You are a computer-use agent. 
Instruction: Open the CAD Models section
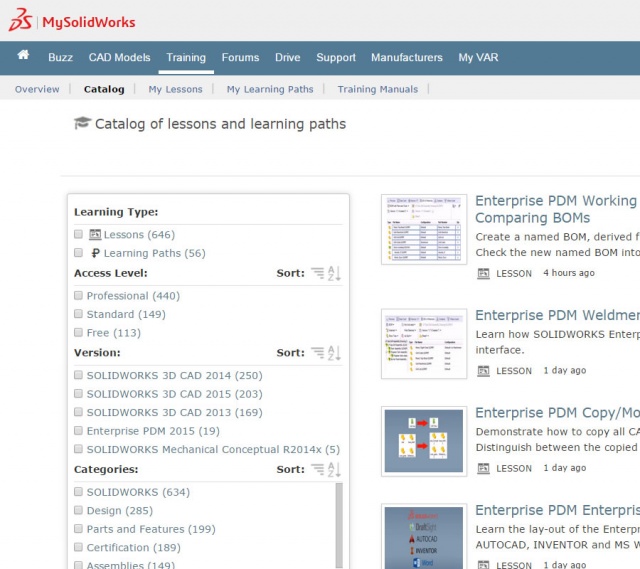click(120, 57)
